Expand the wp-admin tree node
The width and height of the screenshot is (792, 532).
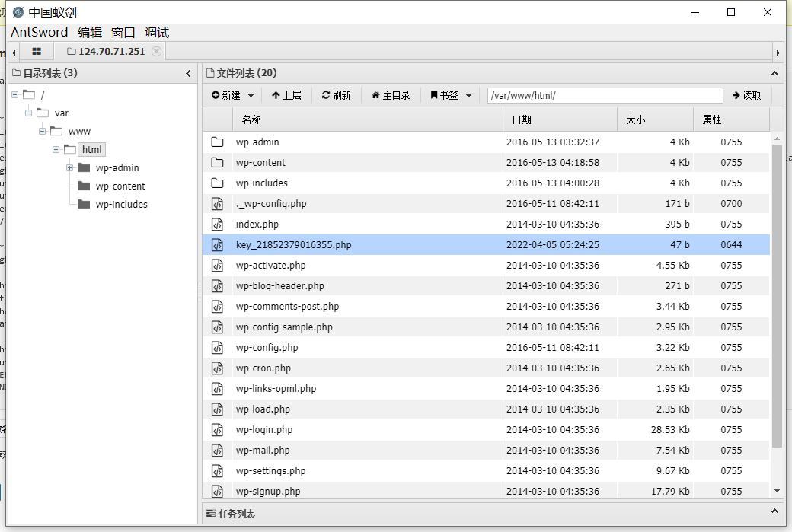pos(70,167)
